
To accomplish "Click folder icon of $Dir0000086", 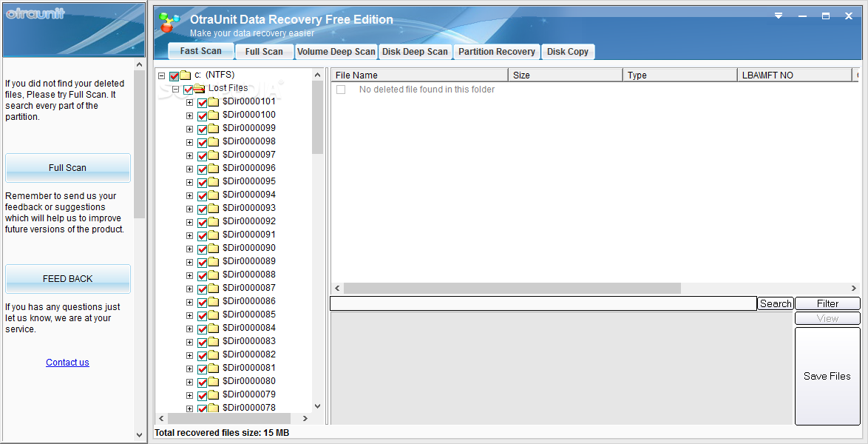I will (214, 301).
